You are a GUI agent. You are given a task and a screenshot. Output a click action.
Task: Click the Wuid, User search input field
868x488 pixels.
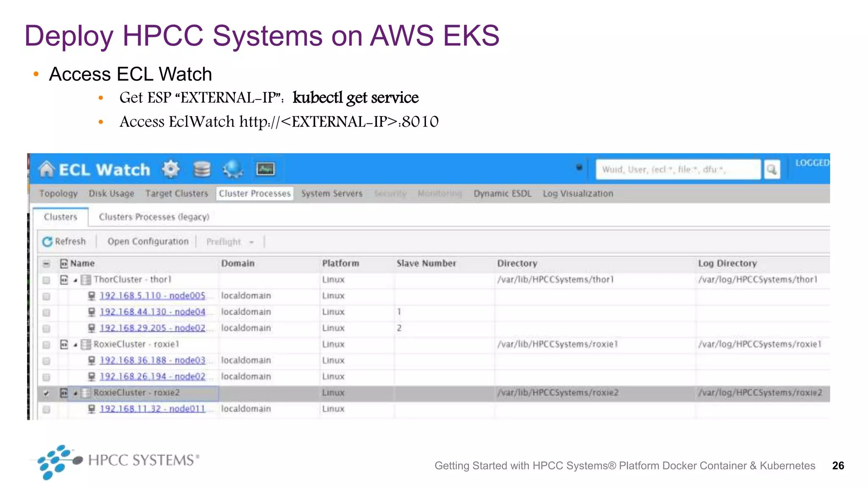tap(678, 169)
